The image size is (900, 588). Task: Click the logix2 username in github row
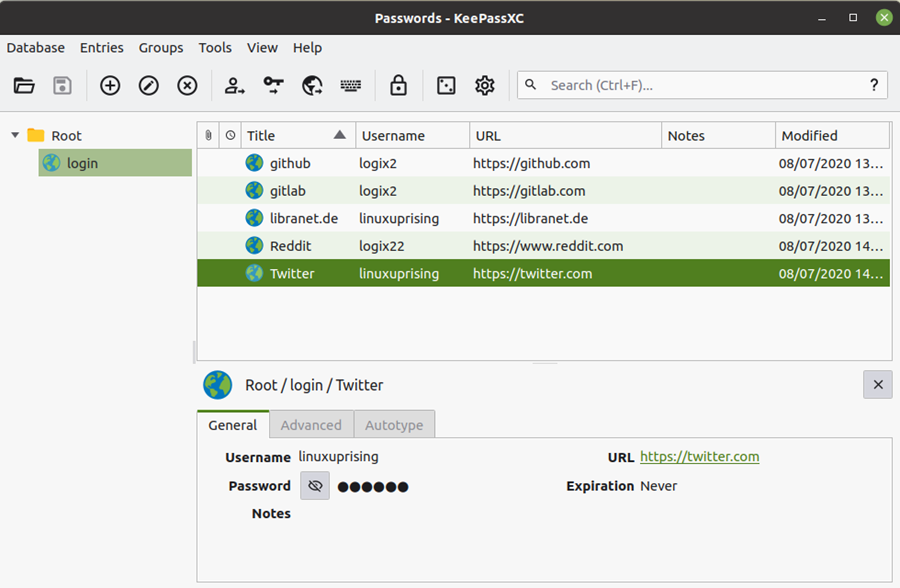coord(378,163)
